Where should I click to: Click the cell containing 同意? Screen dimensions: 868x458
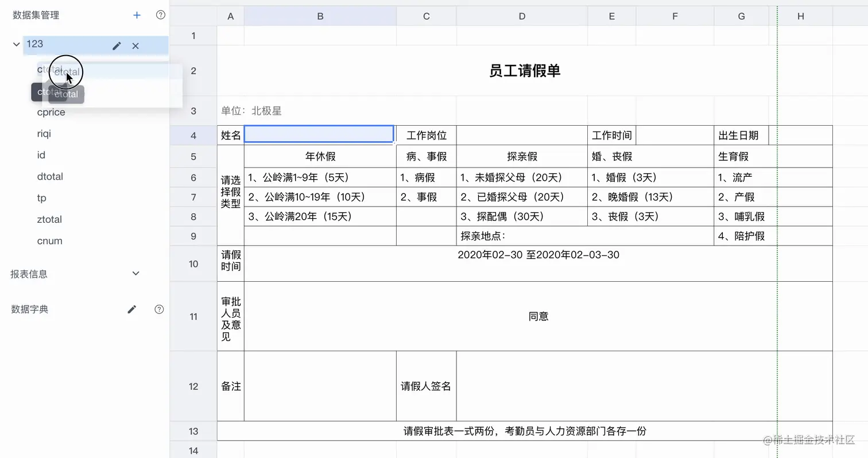pos(538,316)
